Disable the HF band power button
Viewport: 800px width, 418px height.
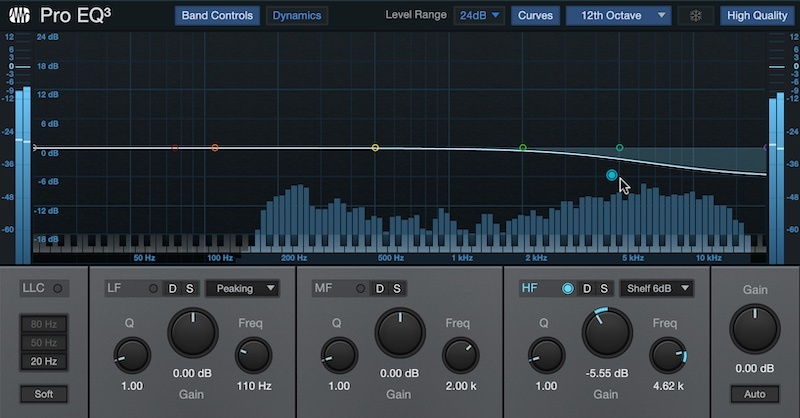tap(567, 288)
